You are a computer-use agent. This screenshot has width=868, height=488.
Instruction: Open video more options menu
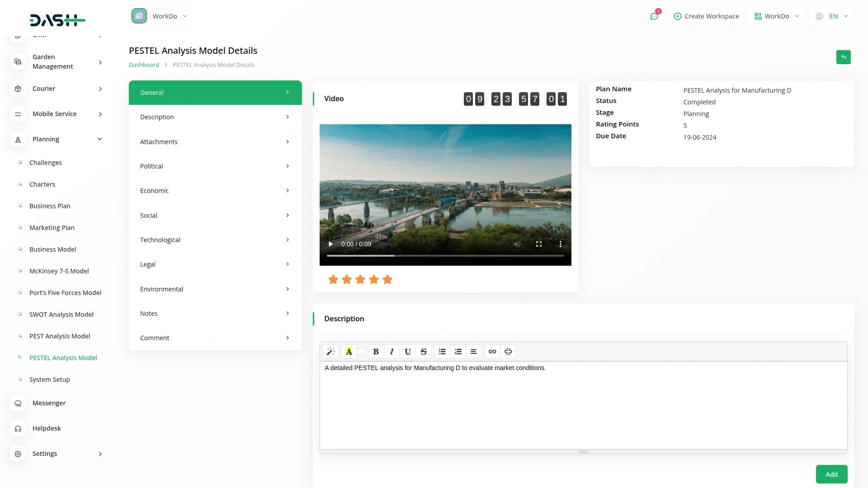(x=561, y=244)
